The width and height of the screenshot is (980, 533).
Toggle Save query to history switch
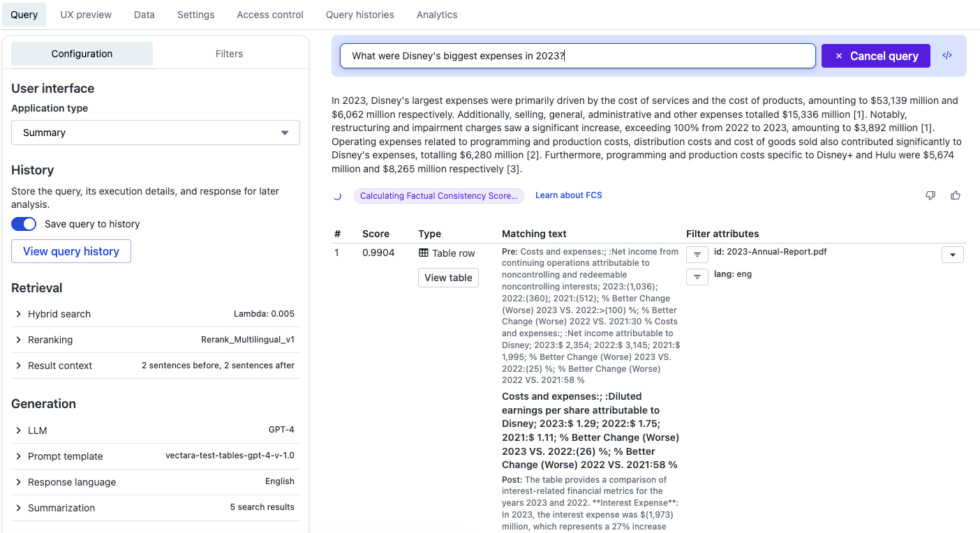(x=24, y=224)
